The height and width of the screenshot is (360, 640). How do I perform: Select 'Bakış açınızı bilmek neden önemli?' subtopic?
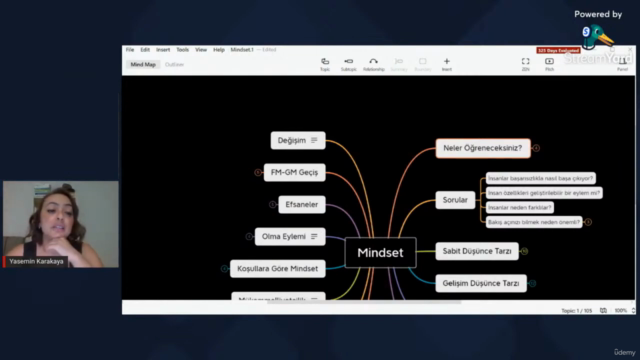(x=534, y=222)
